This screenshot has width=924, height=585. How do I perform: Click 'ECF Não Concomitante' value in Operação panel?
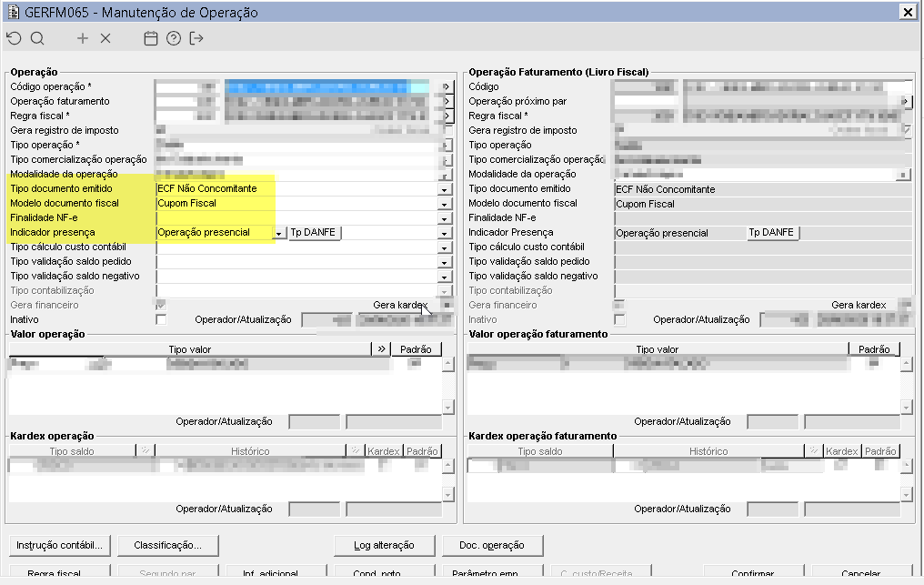[207, 188]
